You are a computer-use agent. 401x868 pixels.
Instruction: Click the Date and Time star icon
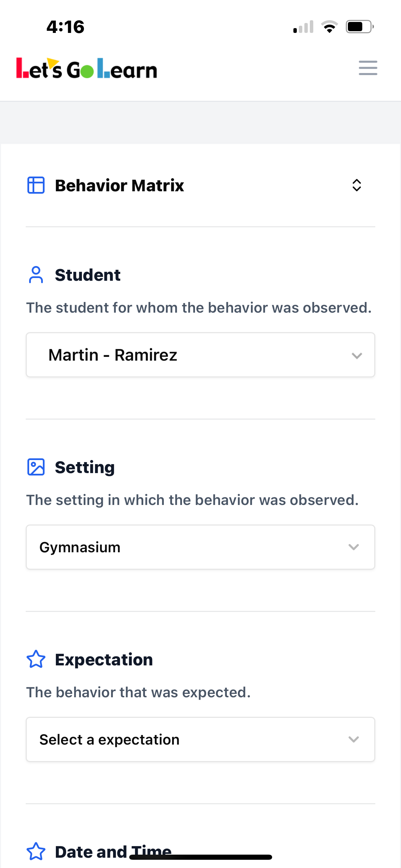click(36, 852)
